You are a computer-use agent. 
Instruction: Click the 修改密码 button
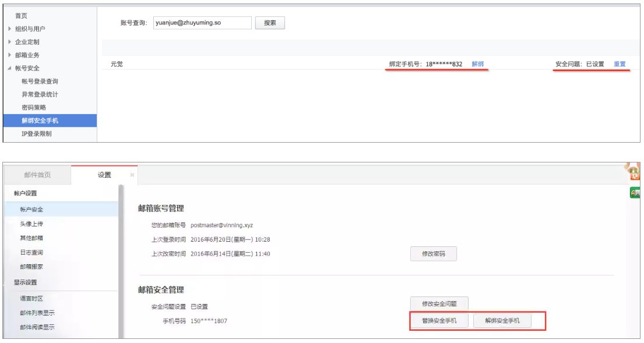click(434, 254)
